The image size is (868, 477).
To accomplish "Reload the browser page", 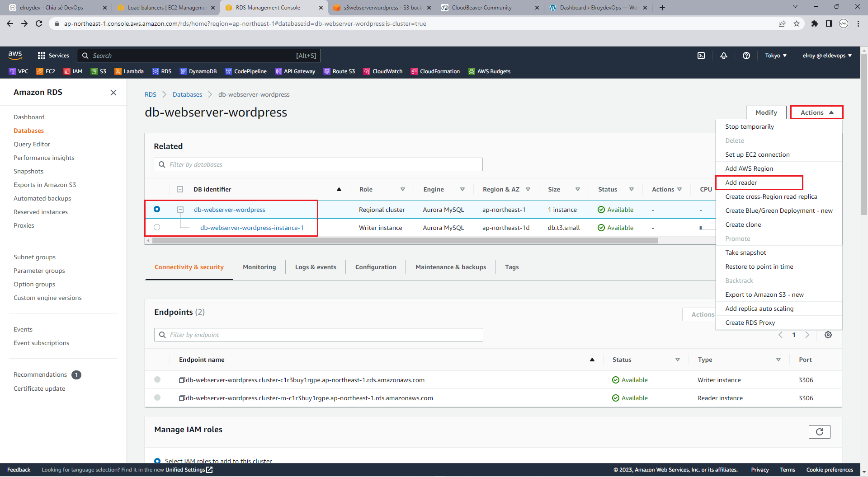I will 39,23.
